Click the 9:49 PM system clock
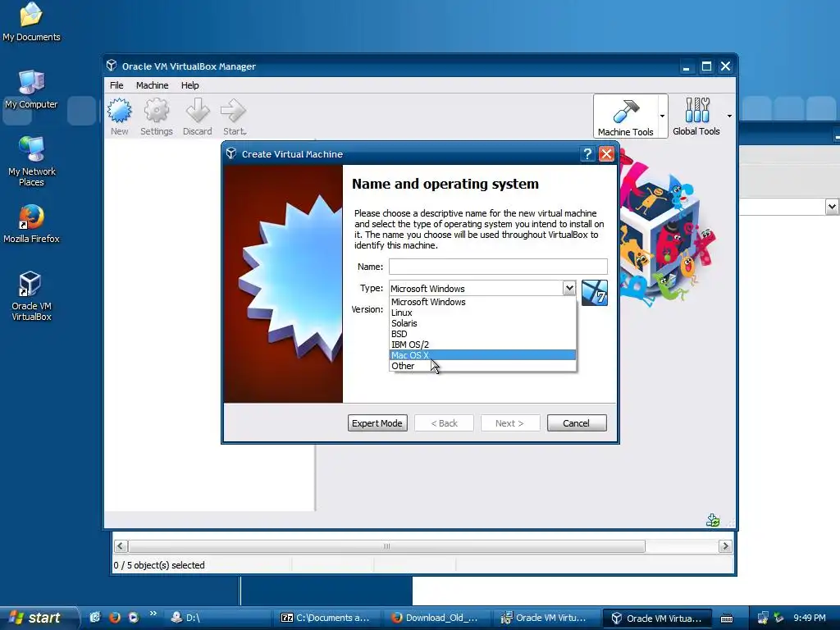This screenshot has width=840, height=630. click(x=810, y=619)
